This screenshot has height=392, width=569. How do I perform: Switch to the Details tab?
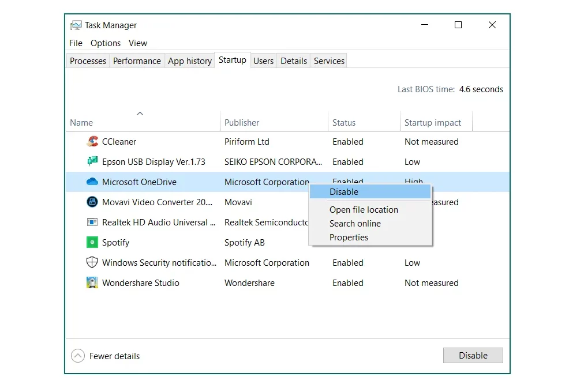tap(294, 61)
